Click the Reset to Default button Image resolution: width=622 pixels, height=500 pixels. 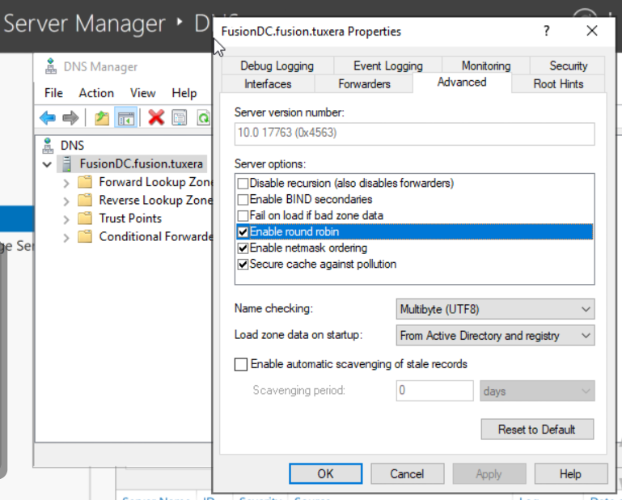tap(537, 429)
